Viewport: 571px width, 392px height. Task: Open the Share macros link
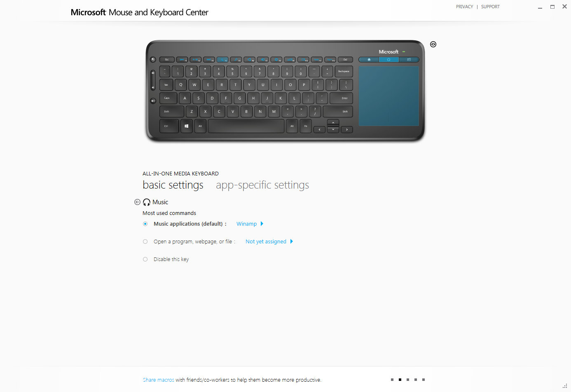(159, 380)
